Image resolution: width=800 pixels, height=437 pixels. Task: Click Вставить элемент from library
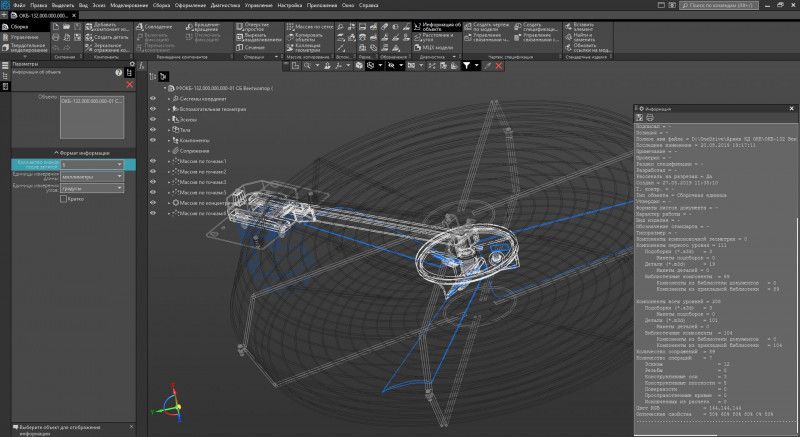click(580, 27)
